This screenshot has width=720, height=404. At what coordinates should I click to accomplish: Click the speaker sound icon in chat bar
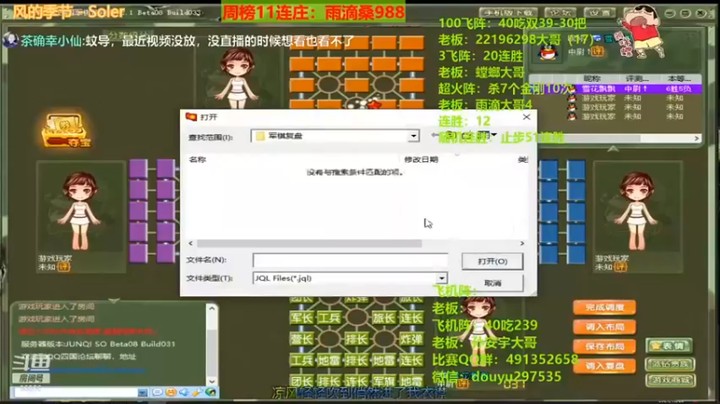coord(184,393)
